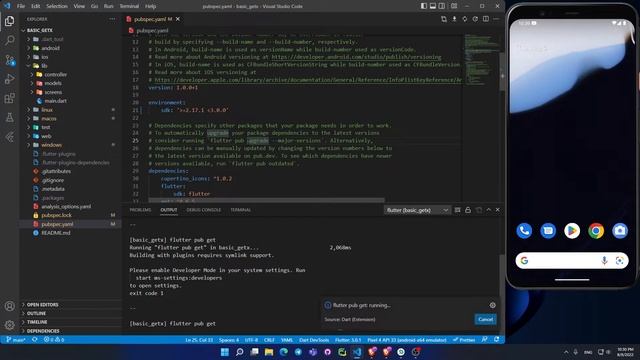Tap microphone in emulator Google search
The image size is (640, 360).
[604, 261]
